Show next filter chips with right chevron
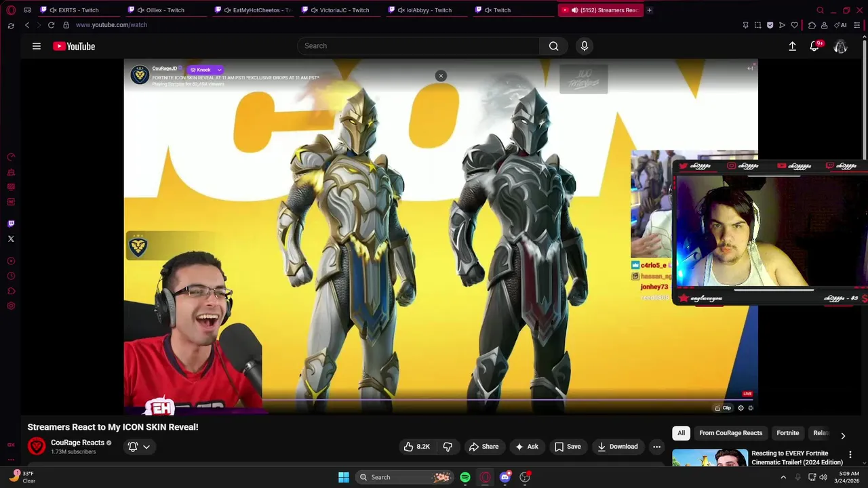Screen dimensions: 868x488 843,436
